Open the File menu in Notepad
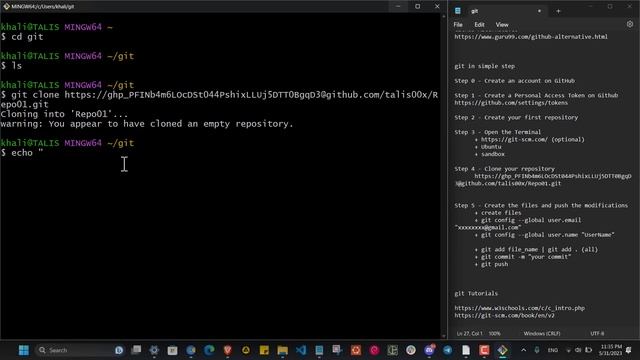Image resolution: width=640 pixels, height=360 pixels. tap(458, 24)
